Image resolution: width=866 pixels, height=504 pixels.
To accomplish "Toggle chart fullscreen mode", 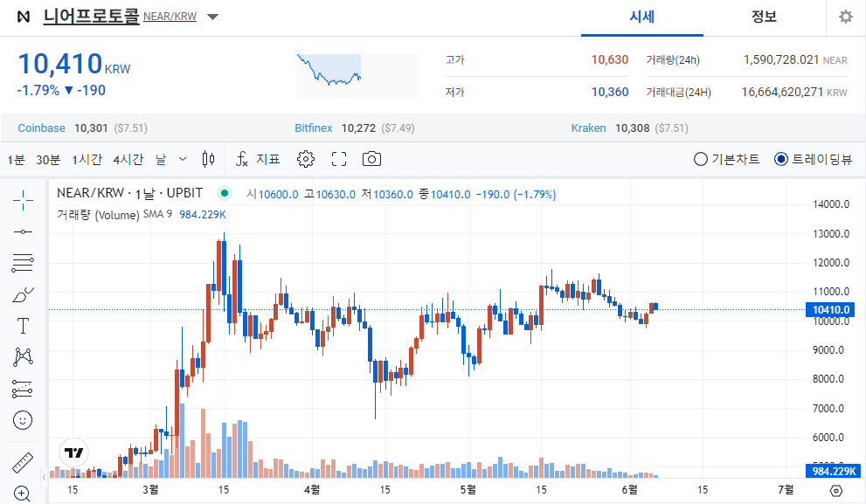I will click(x=340, y=159).
